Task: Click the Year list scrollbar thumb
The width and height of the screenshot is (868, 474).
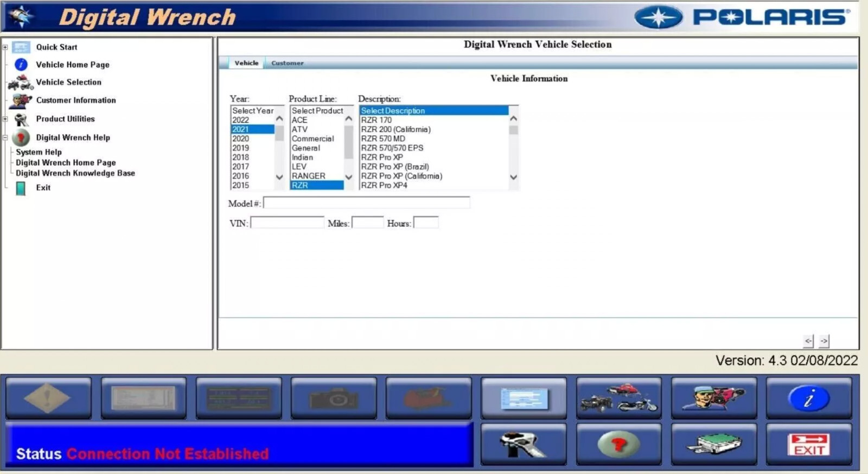Action: click(x=279, y=133)
